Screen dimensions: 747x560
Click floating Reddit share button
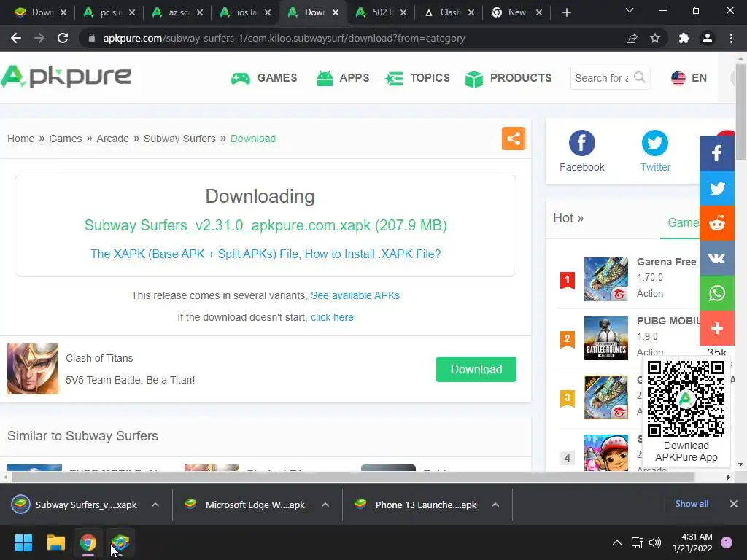(716, 223)
